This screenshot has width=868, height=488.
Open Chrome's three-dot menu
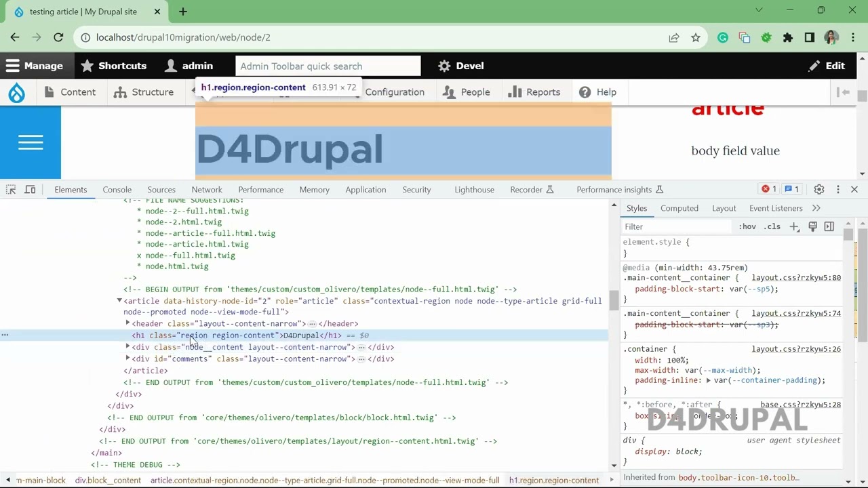click(x=853, y=38)
